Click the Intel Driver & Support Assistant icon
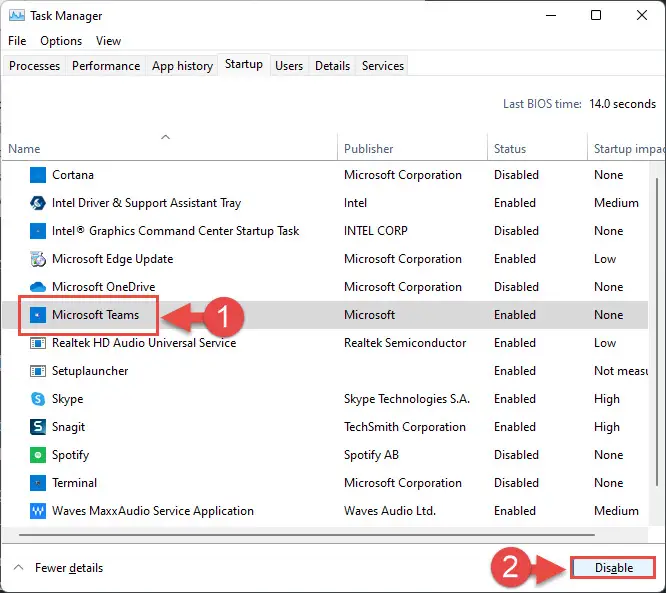 click(x=38, y=203)
